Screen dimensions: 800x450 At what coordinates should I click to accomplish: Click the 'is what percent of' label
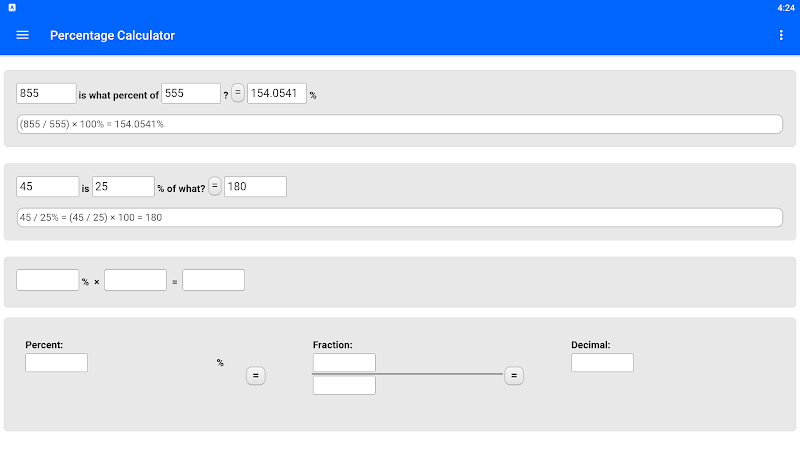click(118, 95)
